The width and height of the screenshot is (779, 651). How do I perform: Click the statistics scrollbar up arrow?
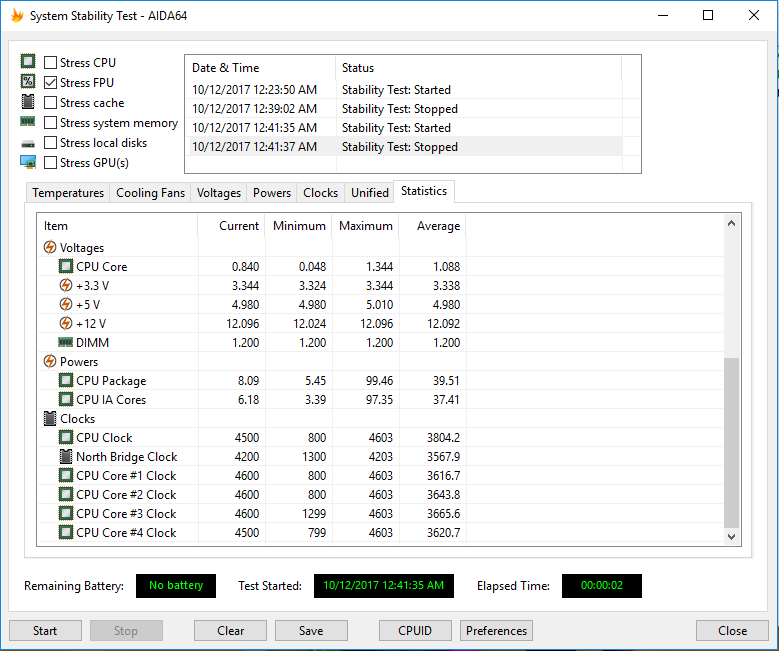pyautogui.click(x=731, y=224)
